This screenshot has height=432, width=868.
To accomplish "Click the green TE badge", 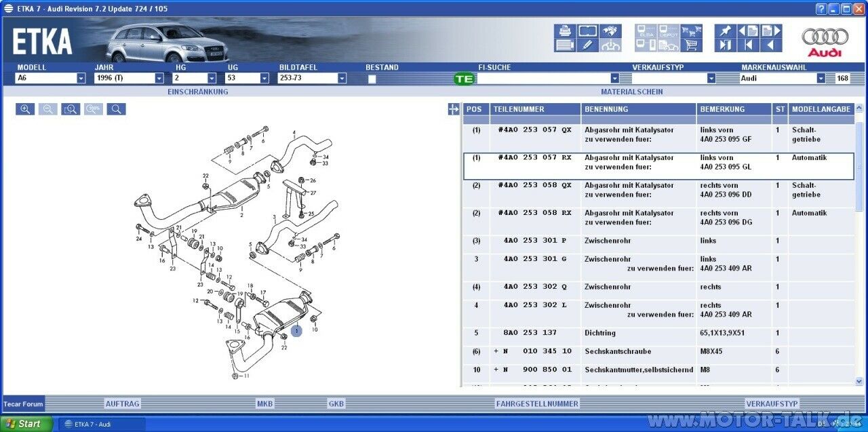I will [465, 79].
